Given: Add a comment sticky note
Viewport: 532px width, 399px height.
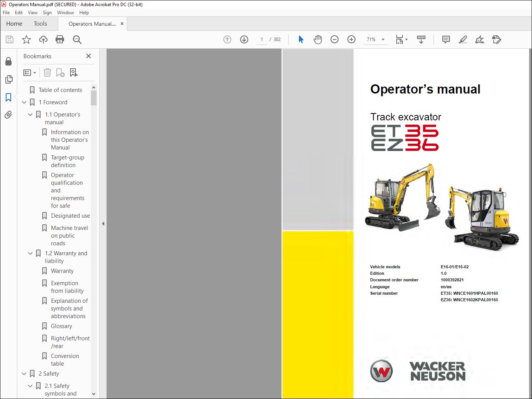Looking at the screenshot, I should click(446, 39).
